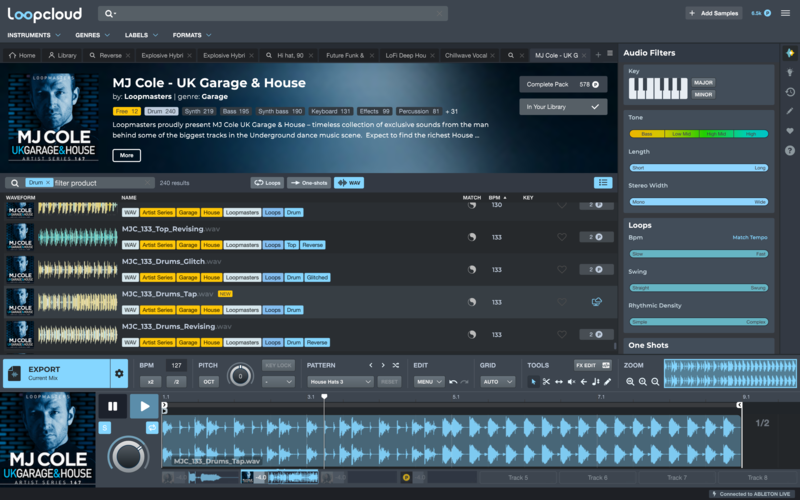Open the Library tab
Image resolution: width=800 pixels, height=500 pixels.
point(62,55)
